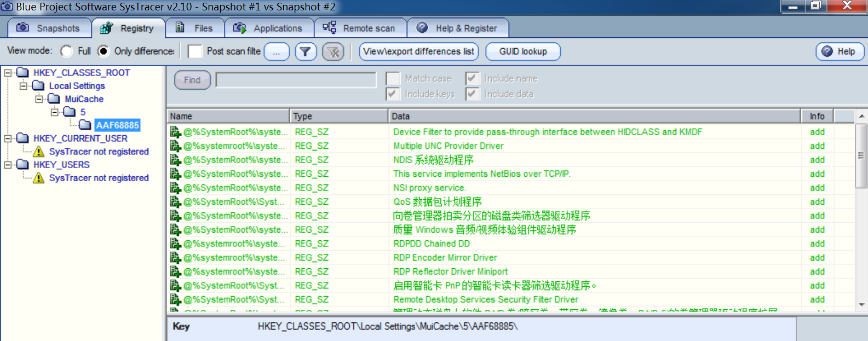Open View\export differences list

click(x=419, y=51)
